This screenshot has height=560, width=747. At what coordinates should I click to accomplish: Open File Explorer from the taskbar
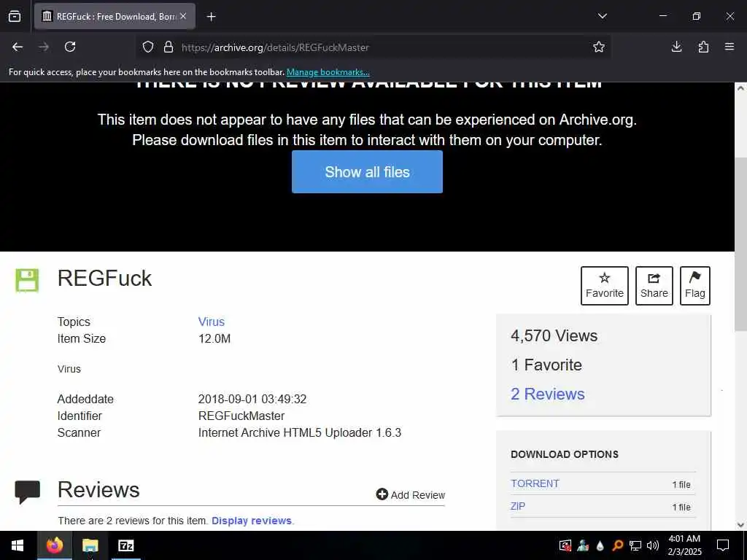click(90, 545)
